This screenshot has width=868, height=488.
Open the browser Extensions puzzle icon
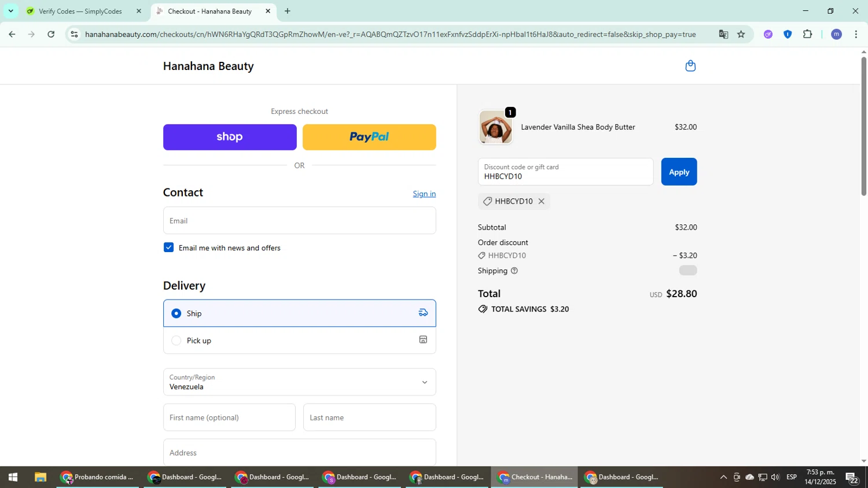pyautogui.click(x=808, y=34)
